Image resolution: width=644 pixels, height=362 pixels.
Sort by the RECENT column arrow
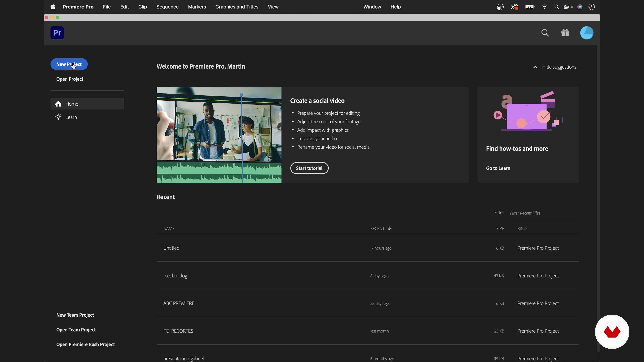389,228
